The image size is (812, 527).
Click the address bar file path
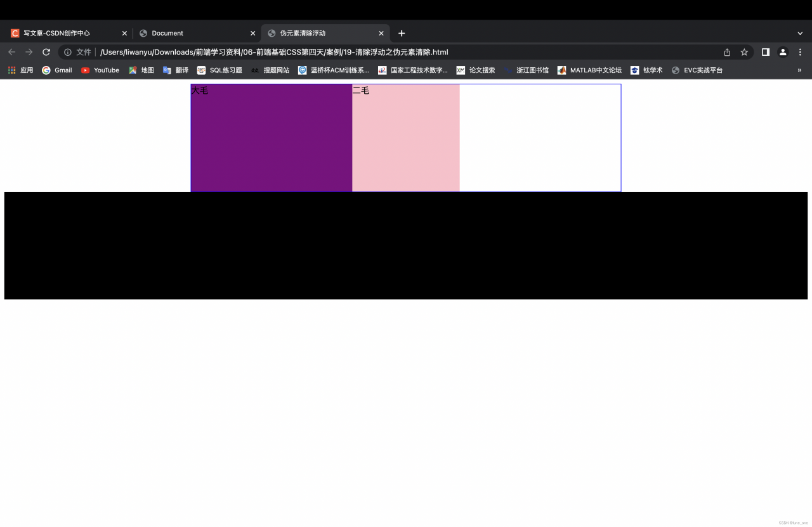274,52
